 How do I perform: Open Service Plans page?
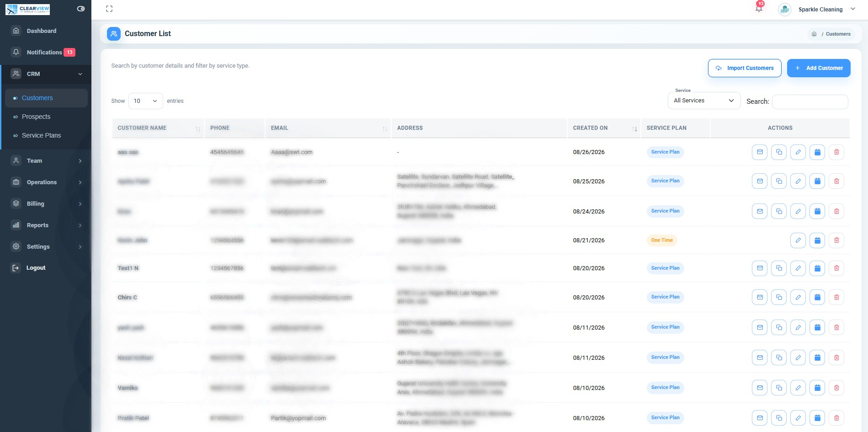41,135
